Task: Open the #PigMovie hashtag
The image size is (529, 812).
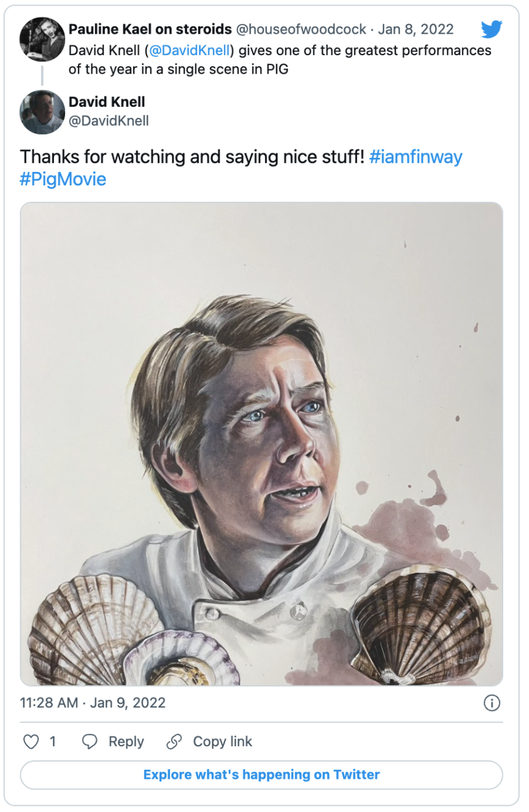Action: tap(63, 179)
